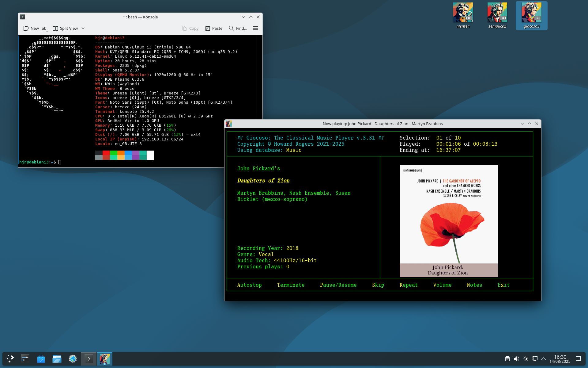The height and width of the screenshot is (368, 588).
Task: Open the brightness and color tray icon
Action: pos(526,359)
